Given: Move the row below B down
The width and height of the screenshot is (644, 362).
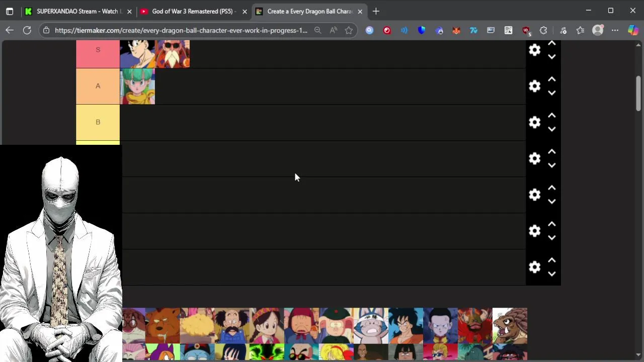Looking at the screenshot, I should point(552,165).
